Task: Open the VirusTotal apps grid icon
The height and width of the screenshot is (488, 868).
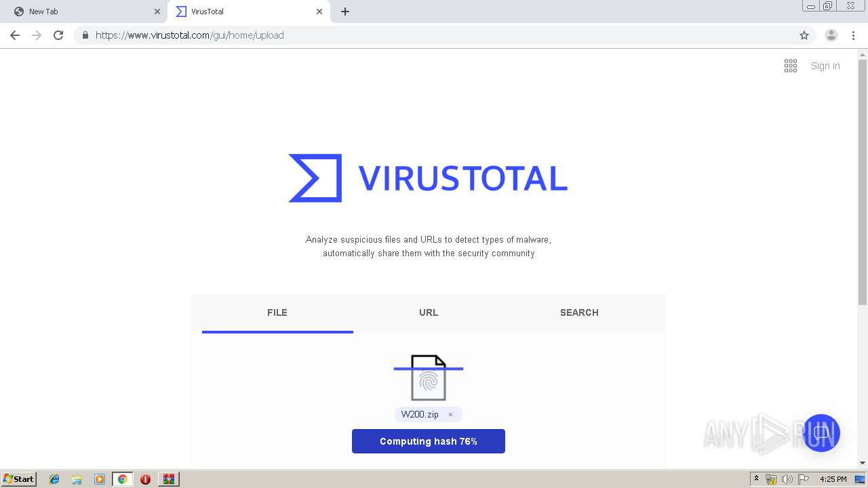Action: (791, 66)
